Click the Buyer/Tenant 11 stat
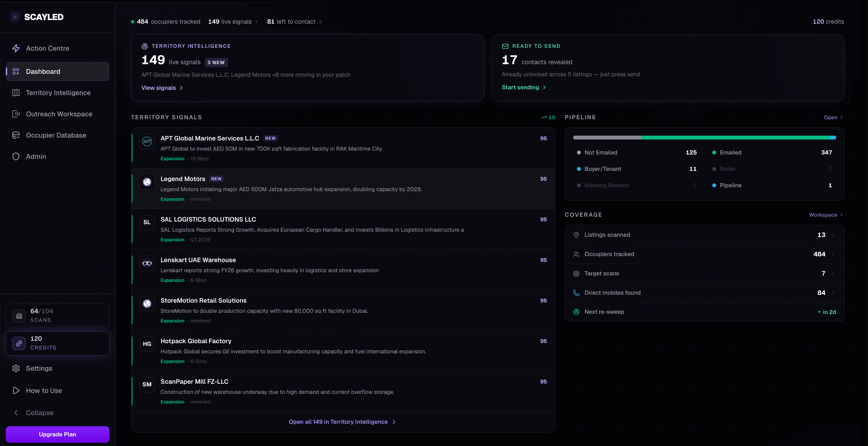Screen dimensions: 868x446 (637, 169)
